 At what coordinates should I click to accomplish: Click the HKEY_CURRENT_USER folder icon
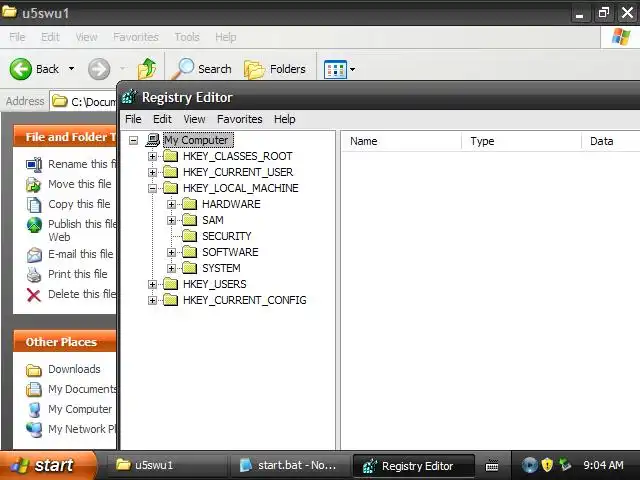point(170,172)
